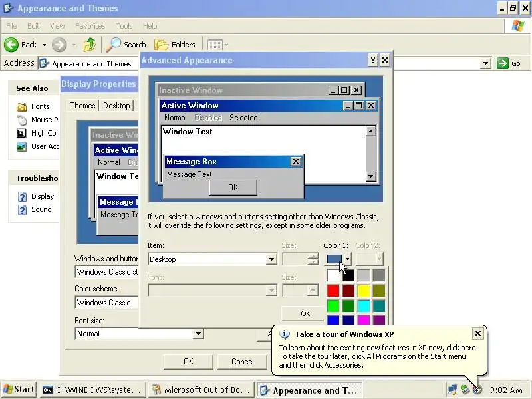
Task: Click preview scrollbar down arrow
Action: pyautogui.click(x=371, y=176)
